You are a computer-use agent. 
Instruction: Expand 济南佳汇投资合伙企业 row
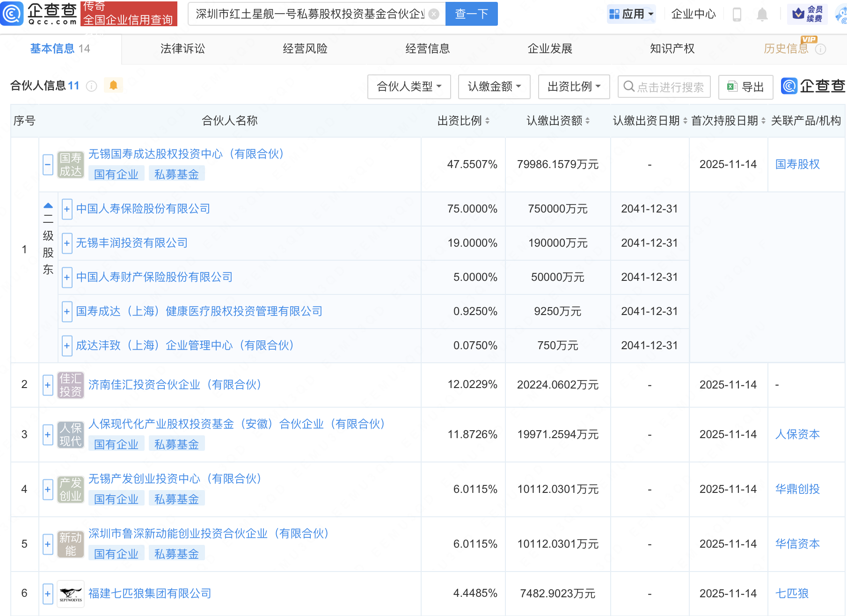(48, 385)
